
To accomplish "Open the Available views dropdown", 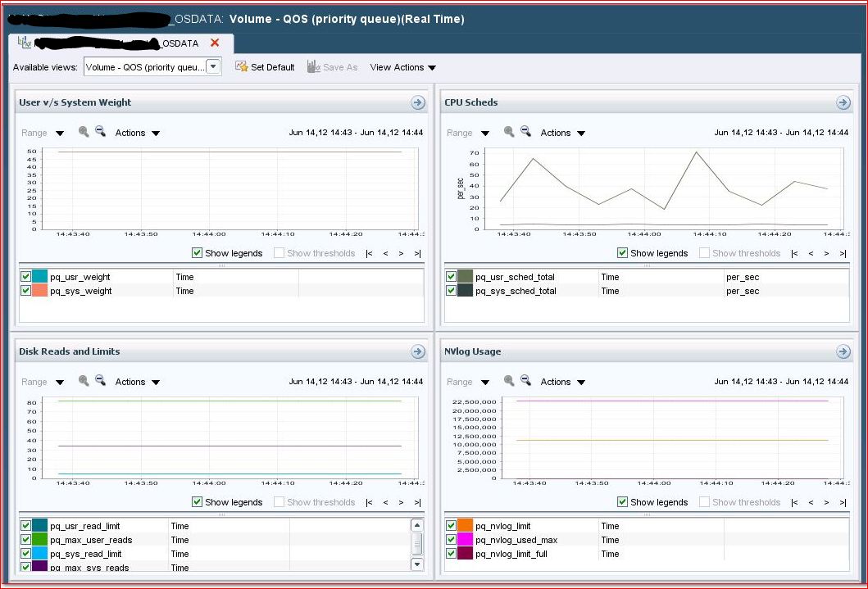I will click(x=213, y=67).
